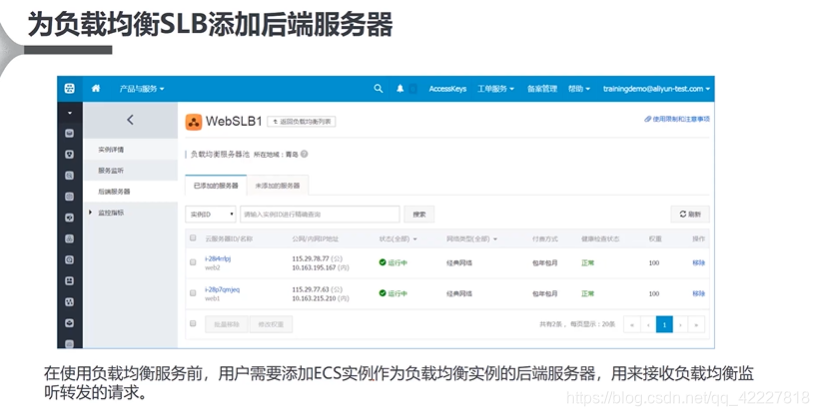
Task: Expand the 监控指标 tree item
Action: click(x=90, y=213)
